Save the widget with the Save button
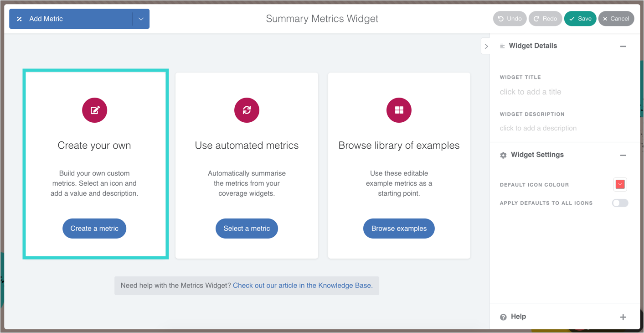 click(x=580, y=19)
